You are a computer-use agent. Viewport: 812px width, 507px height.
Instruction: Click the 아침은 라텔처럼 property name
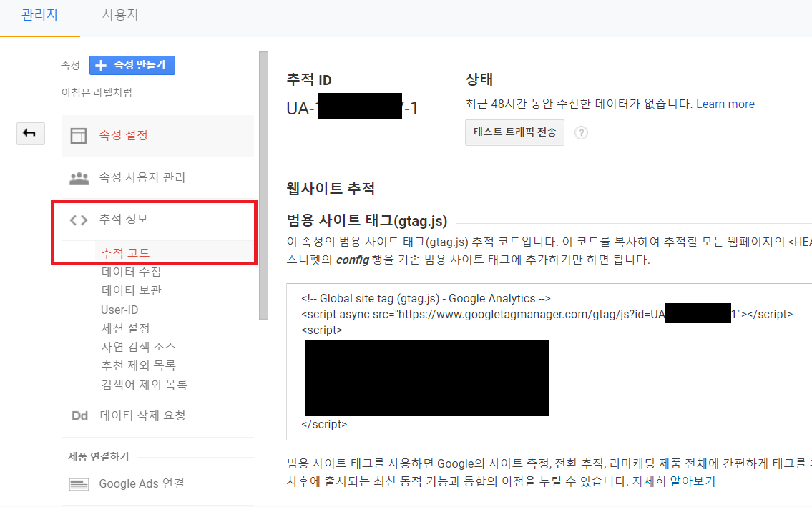pyautogui.click(x=97, y=93)
